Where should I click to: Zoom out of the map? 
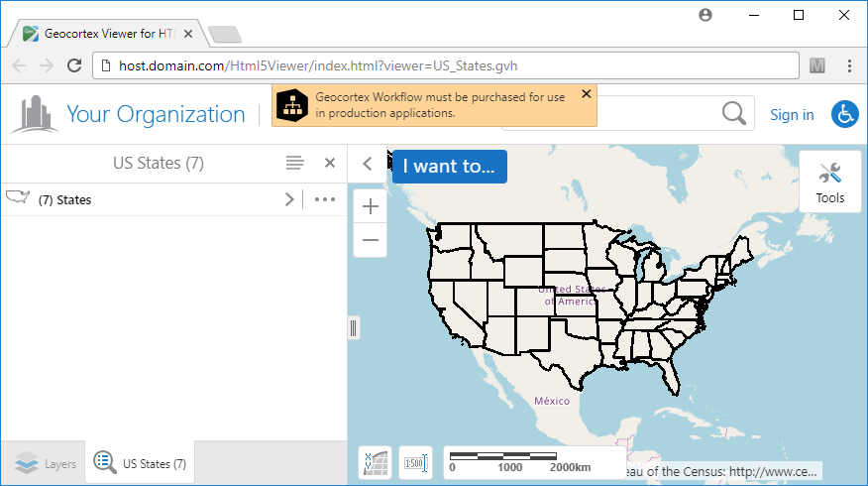tap(371, 240)
